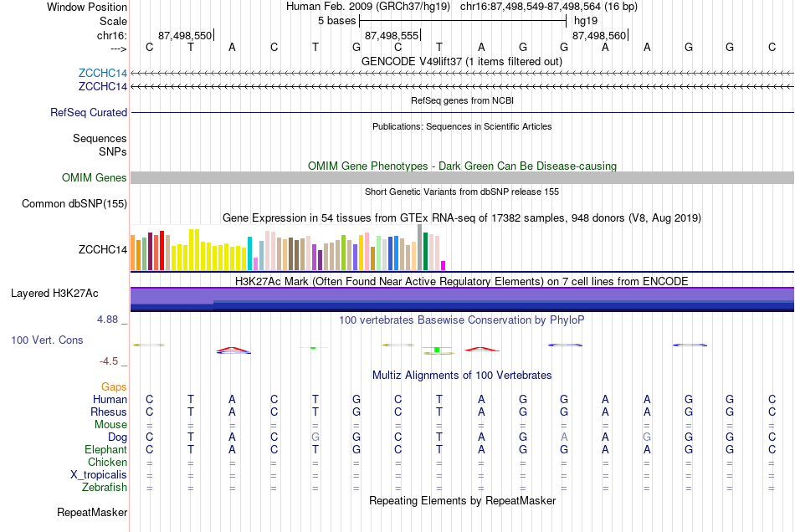Click the RefSeq Curated intron line
This screenshot has width=795, height=532.
tap(463, 112)
